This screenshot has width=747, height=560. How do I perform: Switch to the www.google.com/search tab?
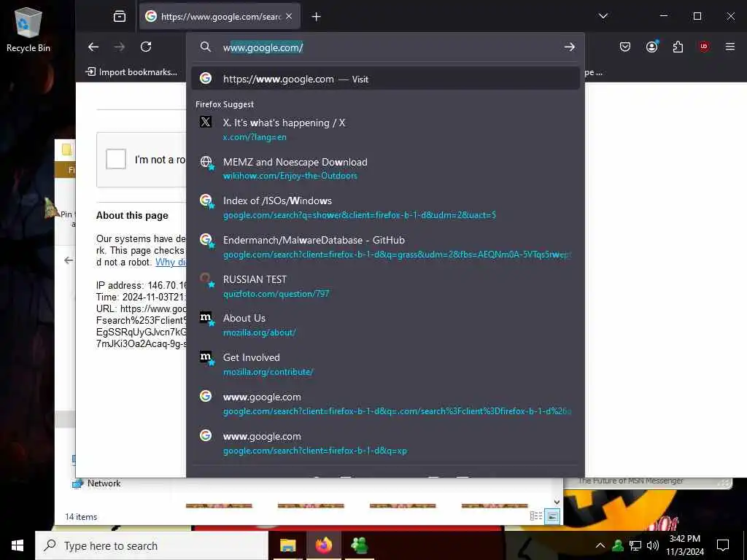click(x=220, y=16)
